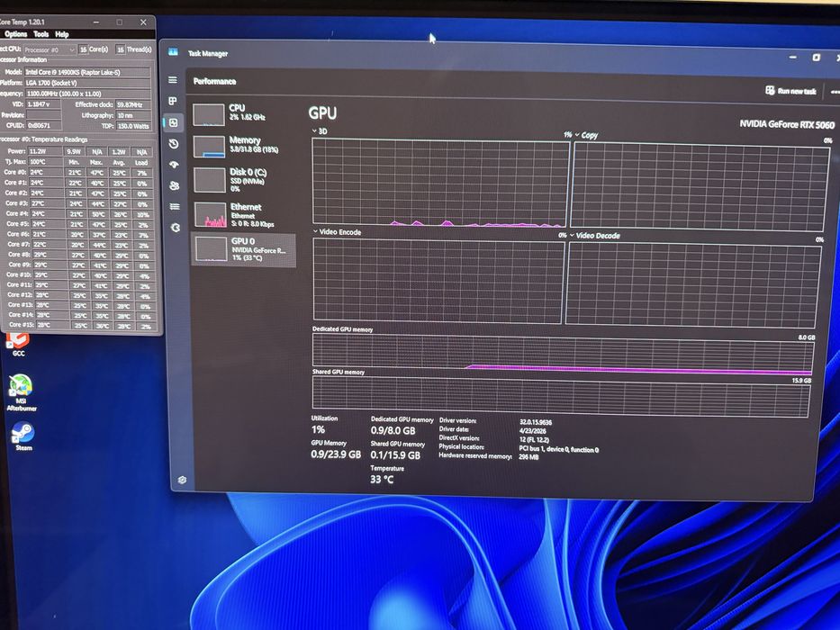Click the Shared GPU memory graph
840x630 pixels.
tap(561, 396)
